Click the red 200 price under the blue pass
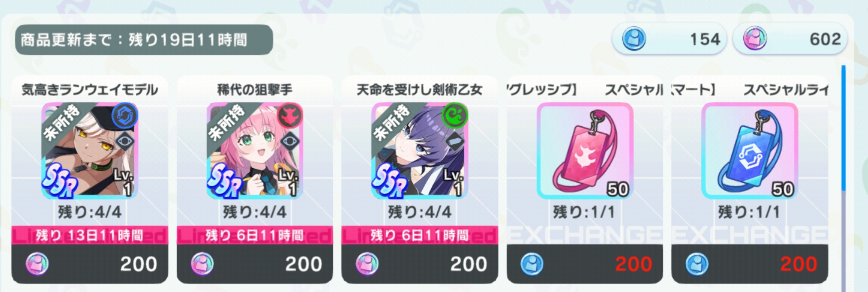The height and width of the screenshot is (292, 868). pyautogui.click(x=799, y=264)
